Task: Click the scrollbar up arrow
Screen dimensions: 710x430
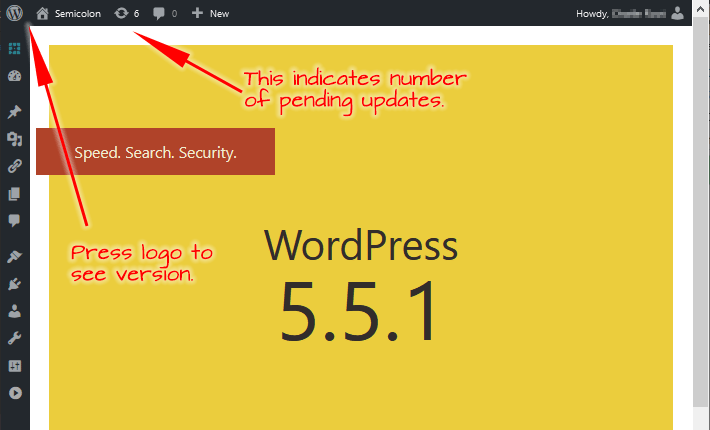Action: tap(701, 10)
